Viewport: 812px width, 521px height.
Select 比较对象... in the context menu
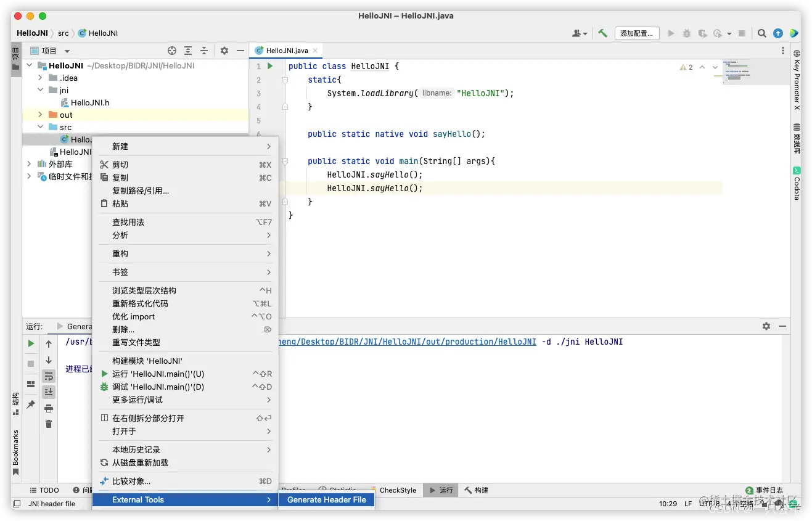tap(186, 481)
